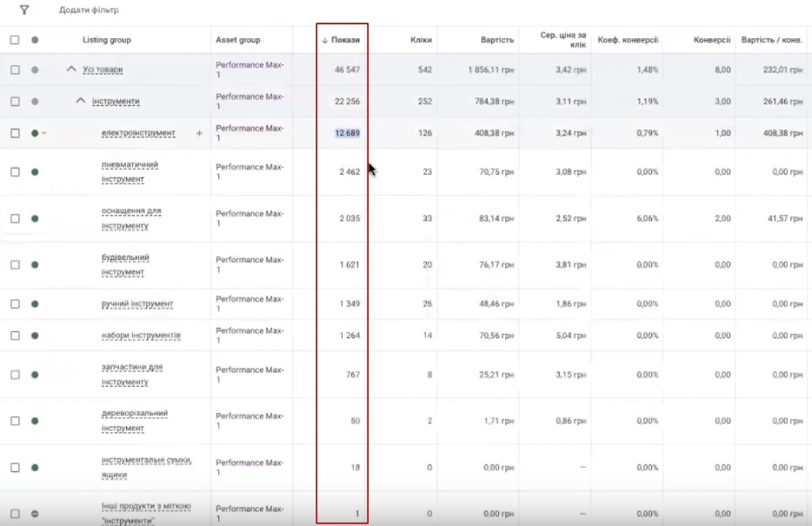Click the green status dot for будівельний інструмент
The width and height of the screenshot is (812, 526).
click(x=35, y=265)
